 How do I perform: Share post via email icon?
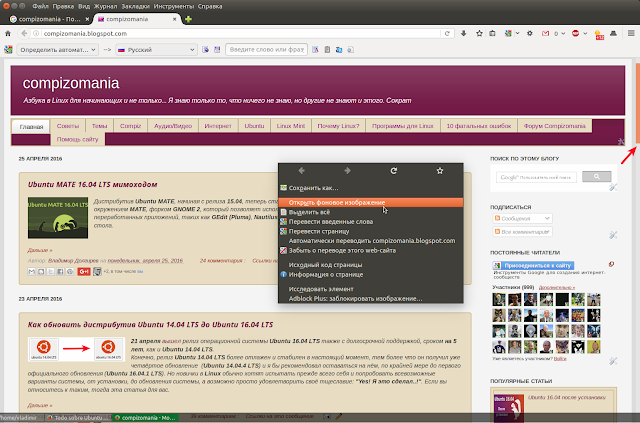point(31,272)
